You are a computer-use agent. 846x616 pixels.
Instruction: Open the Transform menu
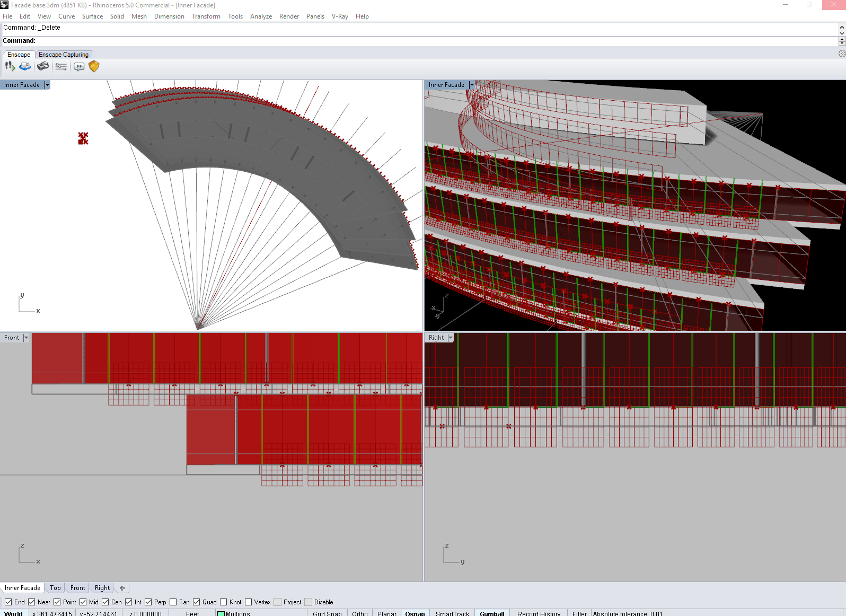(206, 16)
